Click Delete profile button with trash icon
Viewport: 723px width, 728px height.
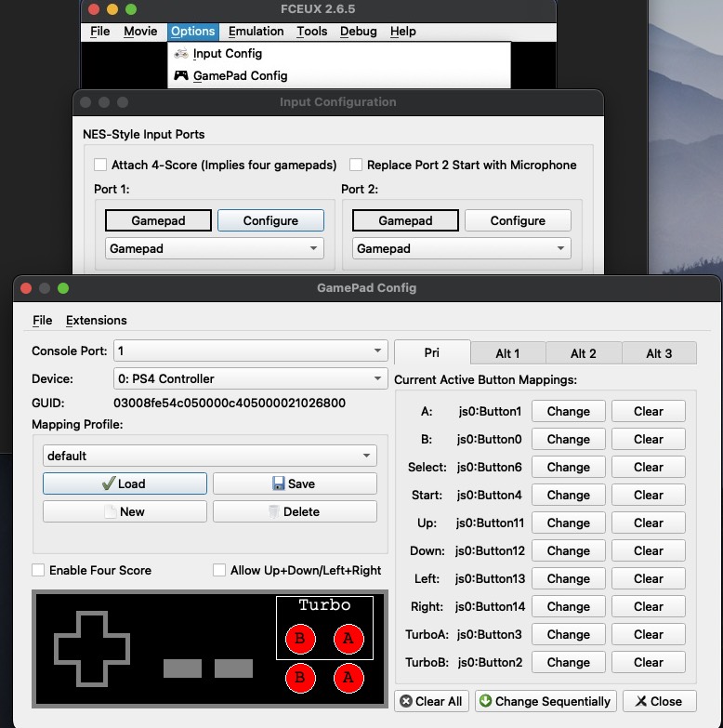295,511
